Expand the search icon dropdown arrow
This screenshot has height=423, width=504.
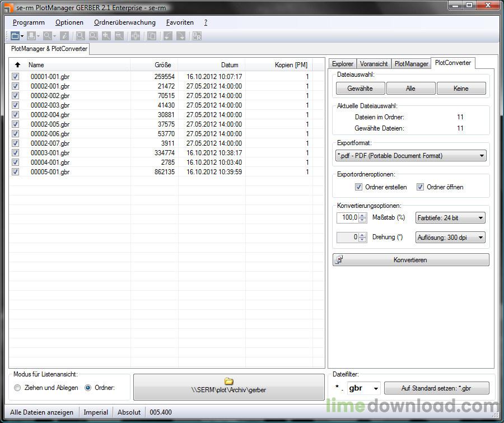[54, 36]
